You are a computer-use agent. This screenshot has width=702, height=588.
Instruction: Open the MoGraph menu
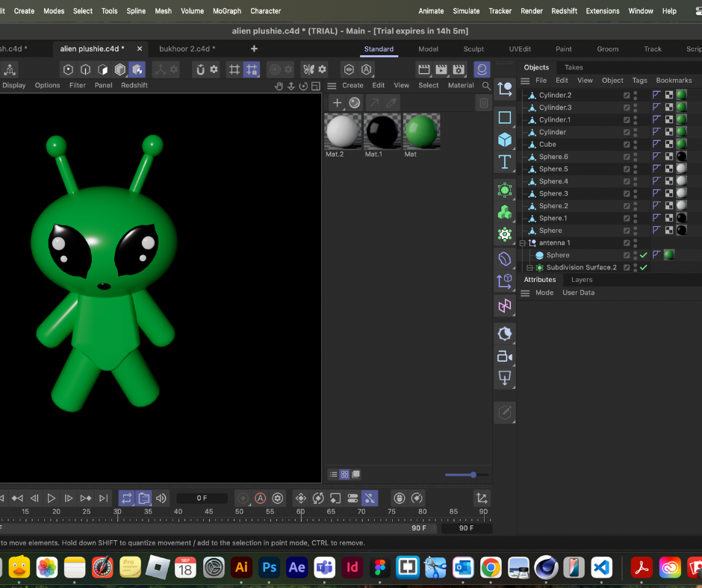click(226, 10)
